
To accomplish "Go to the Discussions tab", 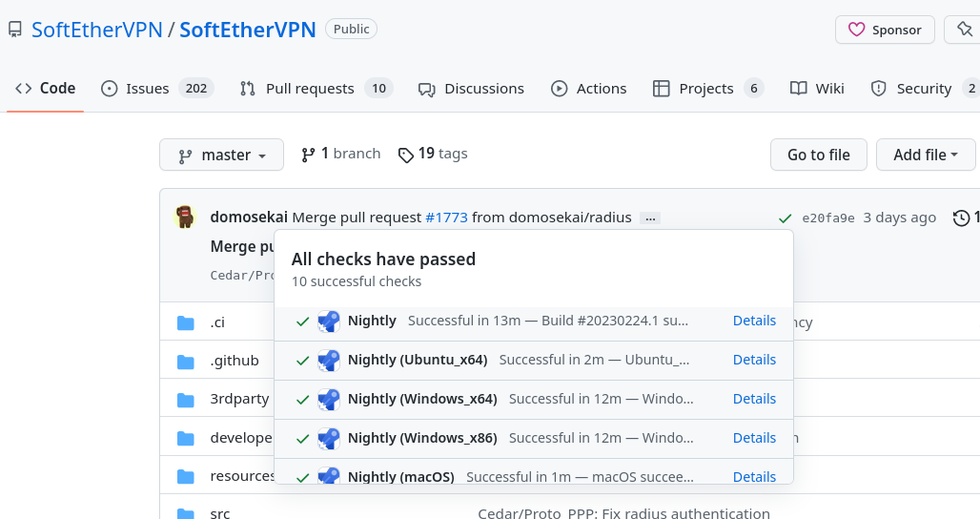I will 471,88.
